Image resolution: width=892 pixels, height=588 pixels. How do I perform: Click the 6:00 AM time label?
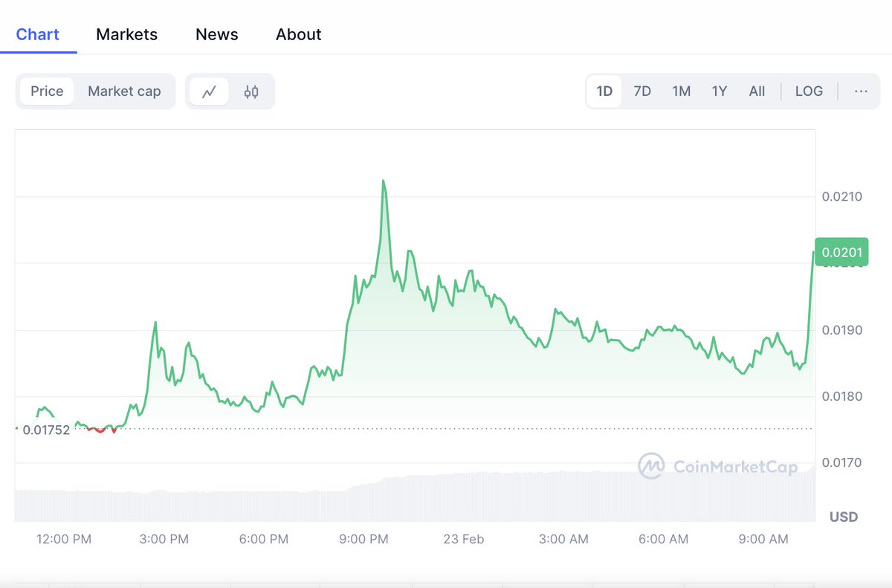[x=663, y=539]
